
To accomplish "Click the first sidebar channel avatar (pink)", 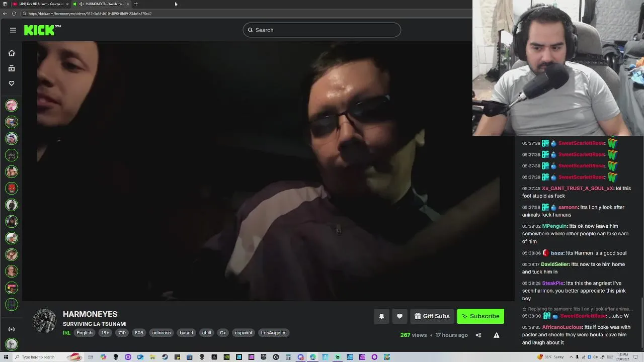I will (x=12, y=105).
